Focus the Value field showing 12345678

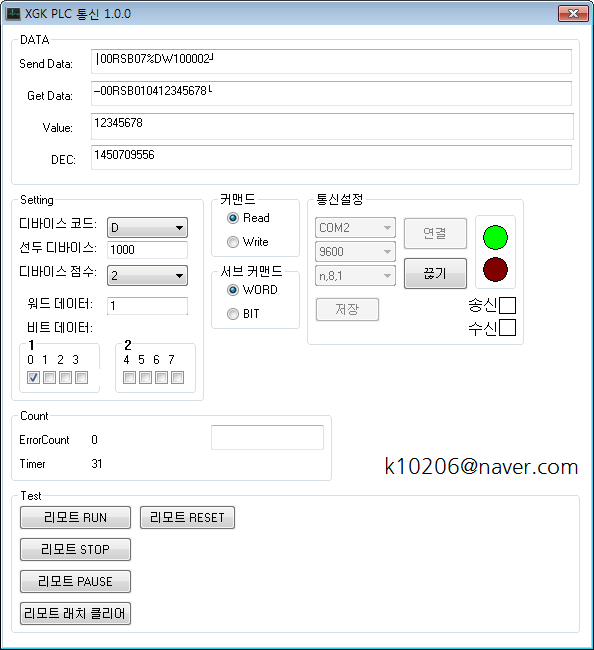click(332, 126)
